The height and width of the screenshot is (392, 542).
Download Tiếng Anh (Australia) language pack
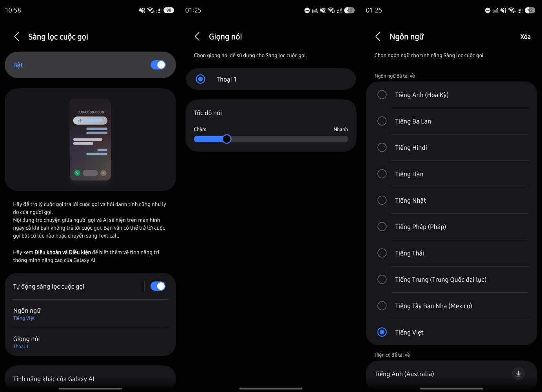pyautogui.click(x=518, y=374)
